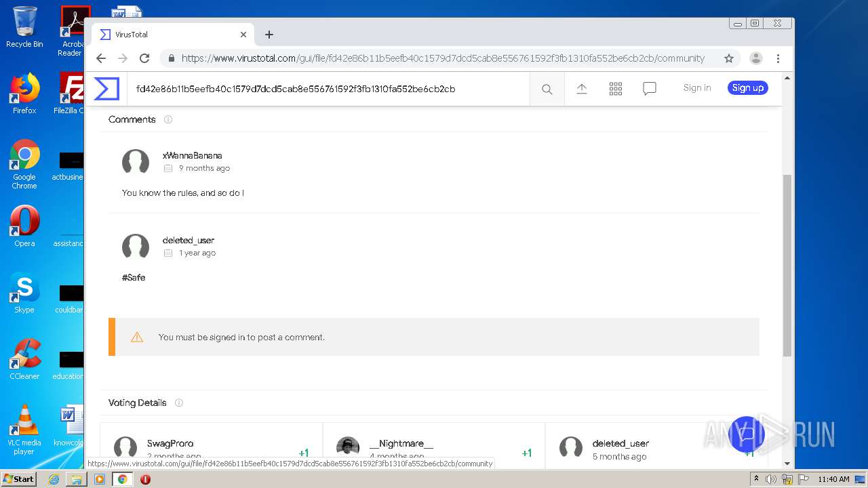Click __Nightmare__ voter name
Viewport: 868px width, 488px height.
point(401,443)
